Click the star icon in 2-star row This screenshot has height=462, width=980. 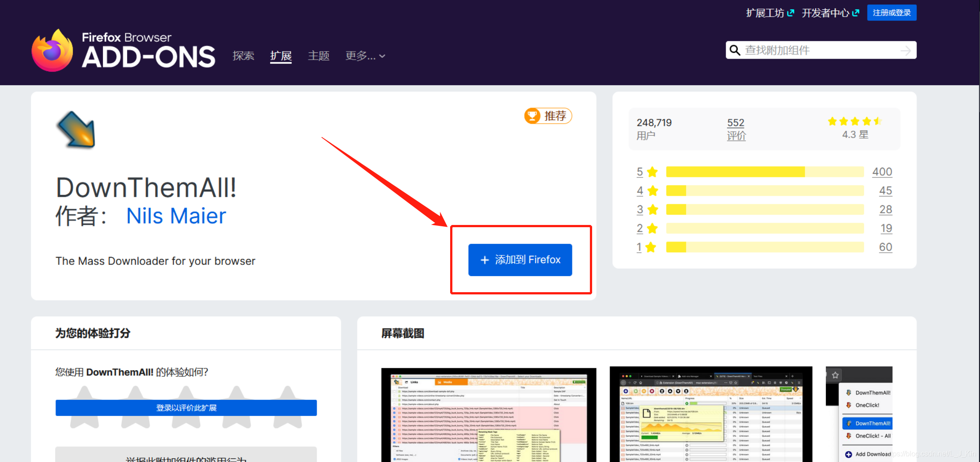653,228
